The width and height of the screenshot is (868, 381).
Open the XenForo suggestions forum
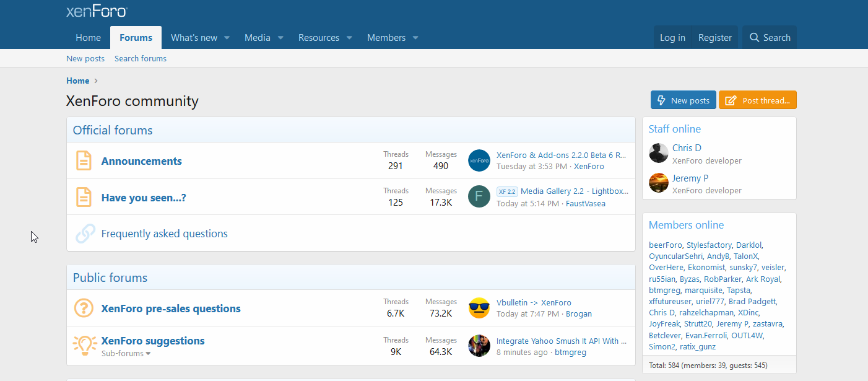153,341
